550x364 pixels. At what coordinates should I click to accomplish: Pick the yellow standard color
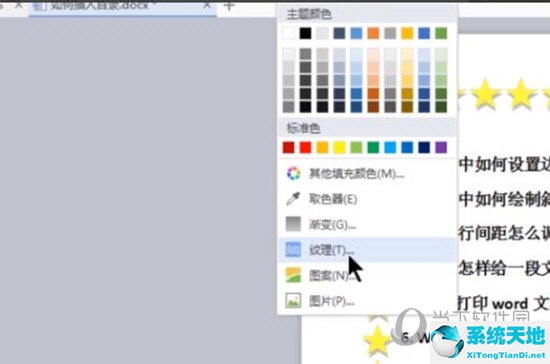coord(339,148)
